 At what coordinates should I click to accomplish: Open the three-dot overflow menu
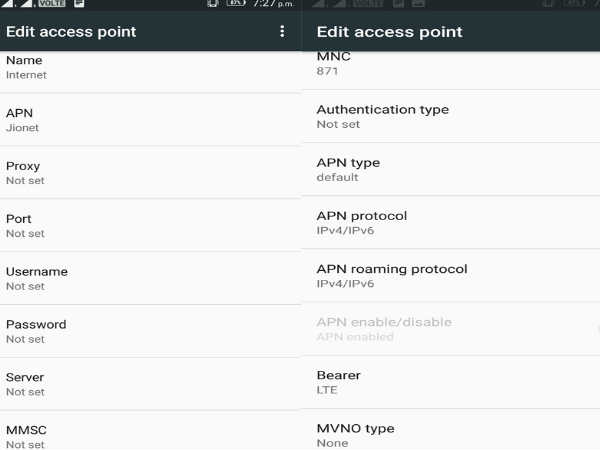point(282,31)
